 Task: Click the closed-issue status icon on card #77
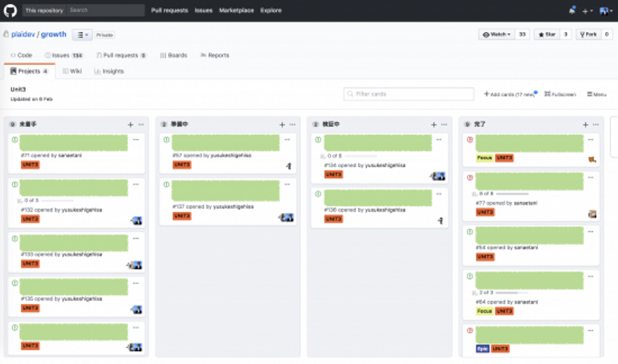tap(470, 178)
